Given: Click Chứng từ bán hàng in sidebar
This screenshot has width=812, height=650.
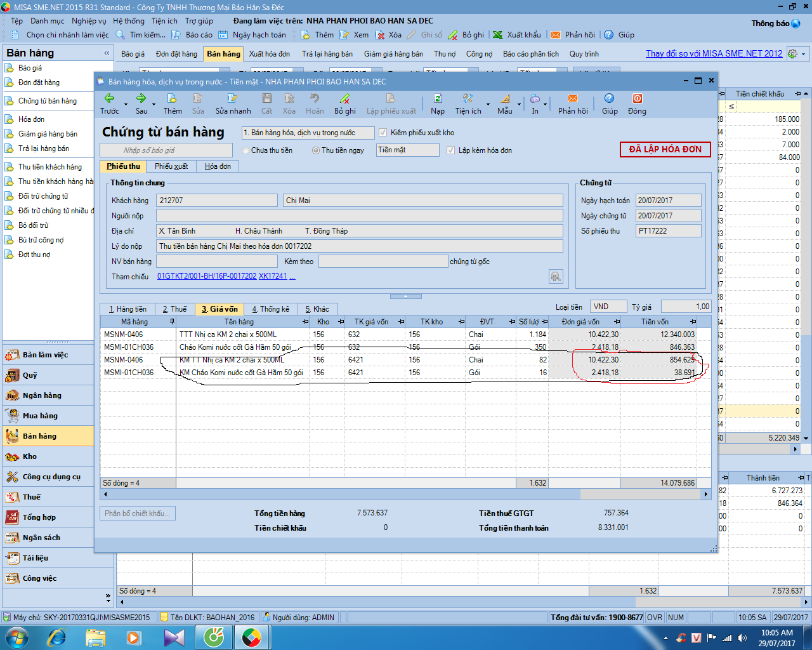Looking at the screenshot, I should [x=48, y=101].
